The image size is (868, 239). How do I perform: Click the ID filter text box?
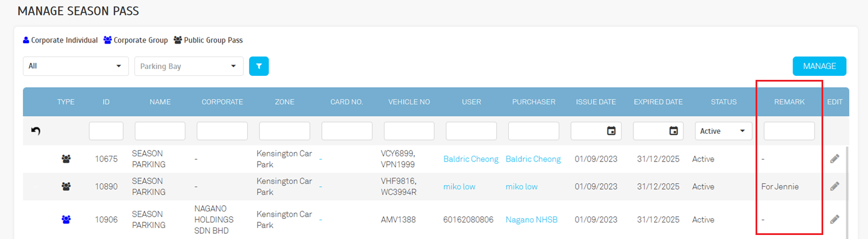pos(106,131)
